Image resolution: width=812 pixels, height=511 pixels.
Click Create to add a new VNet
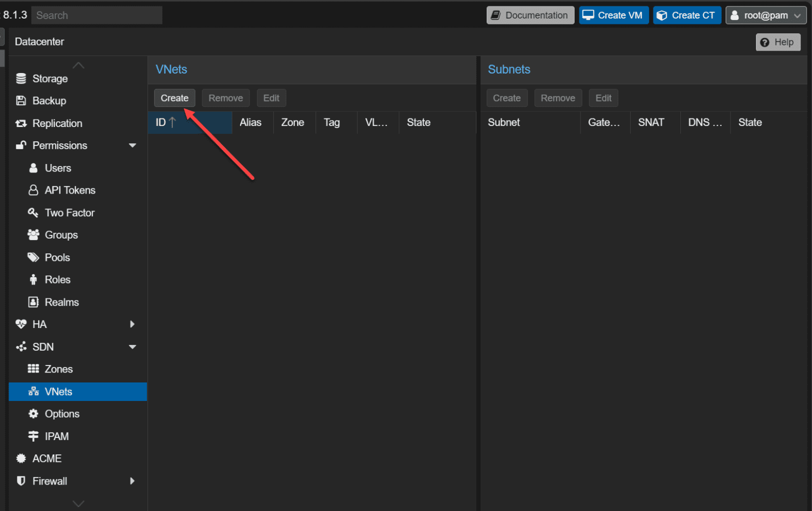tap(174, 98)
